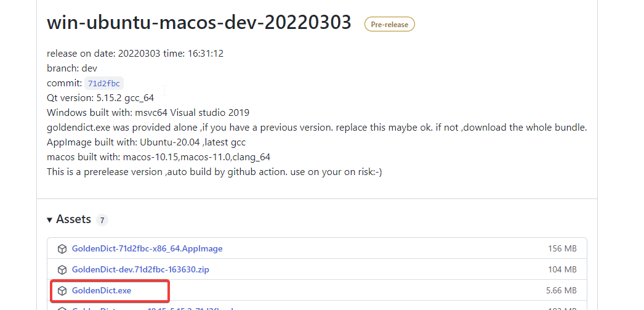Download GoldenDict-71d2fbc-x86_64.AppImage
Image resolution: width=644 pixels, height=310 pixels.
[147, 249]
